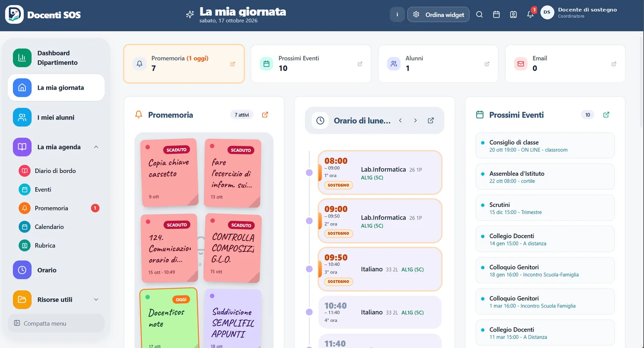Screen dimensions: 644x348
Task: Open Promemoria panel in external view
Action: 265,115
